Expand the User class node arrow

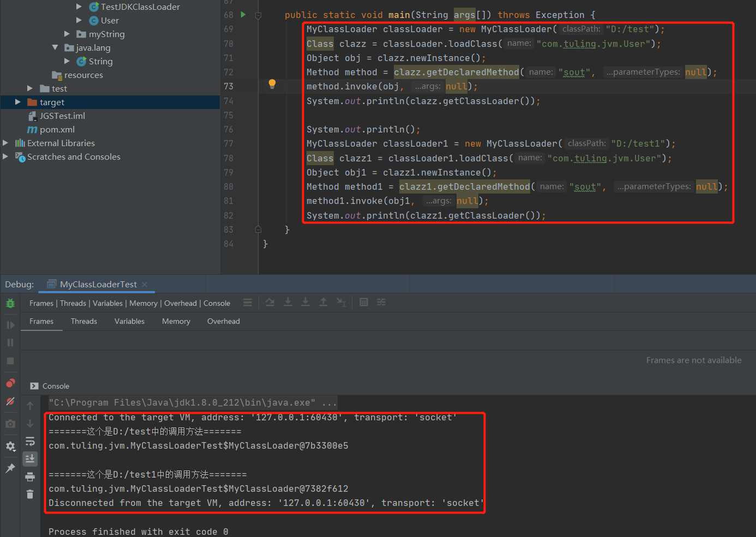tap(79, 20)
